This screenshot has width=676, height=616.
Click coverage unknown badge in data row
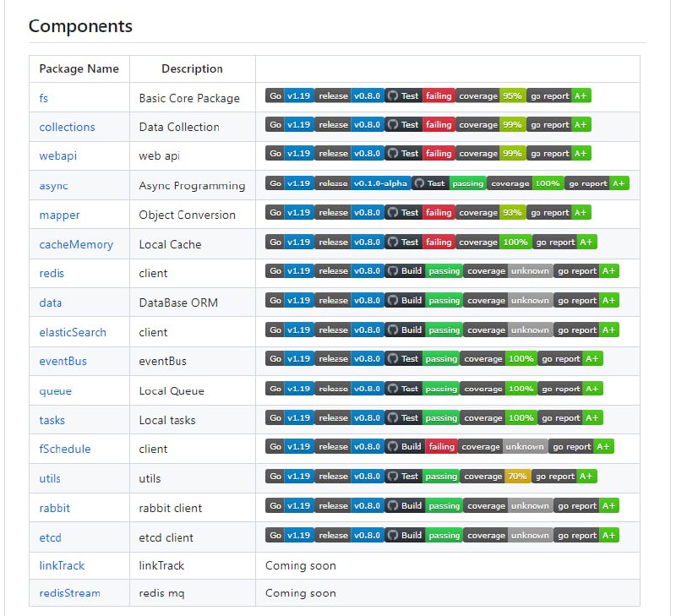coord(508,301)
